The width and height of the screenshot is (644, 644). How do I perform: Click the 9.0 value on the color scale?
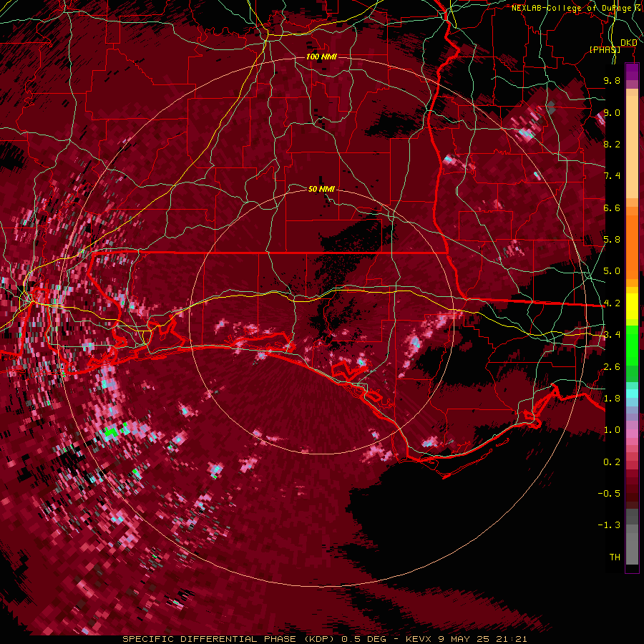tap(612, 112)
